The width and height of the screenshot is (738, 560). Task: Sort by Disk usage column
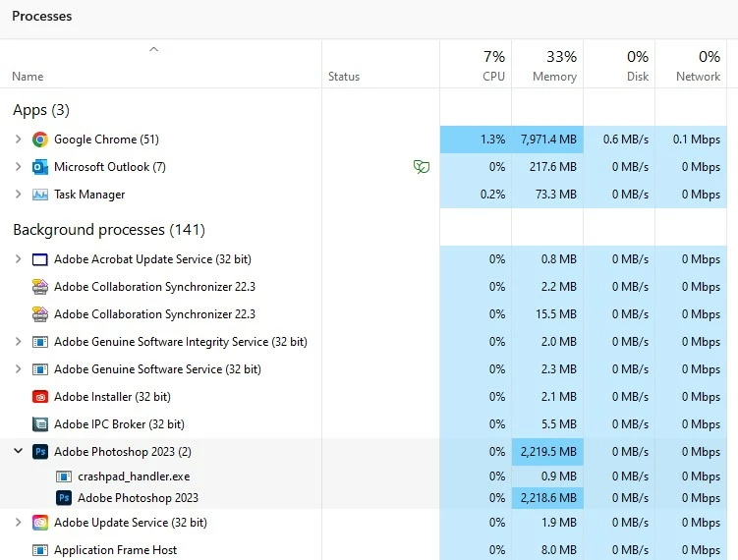tap(619, 65)
